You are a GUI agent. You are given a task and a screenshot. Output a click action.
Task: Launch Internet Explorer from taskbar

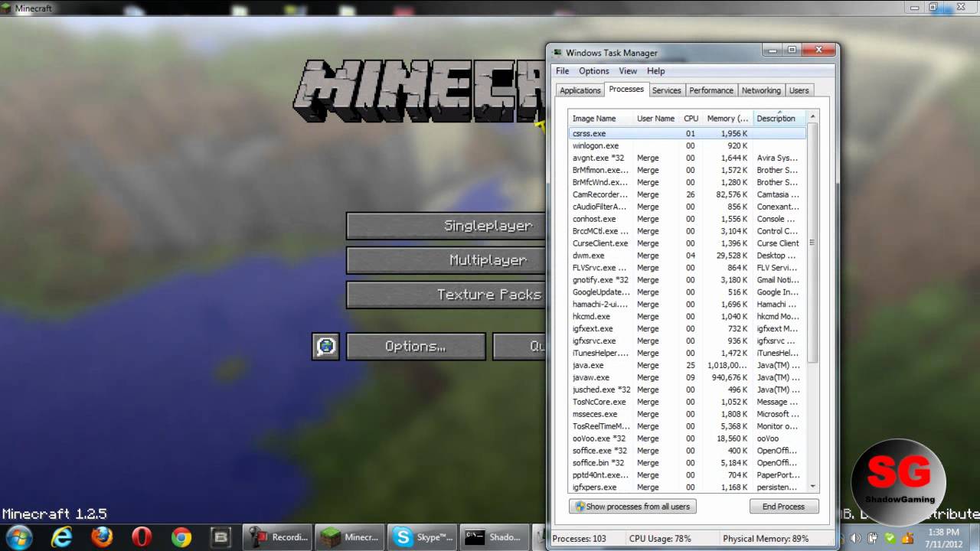coord(61,537)
